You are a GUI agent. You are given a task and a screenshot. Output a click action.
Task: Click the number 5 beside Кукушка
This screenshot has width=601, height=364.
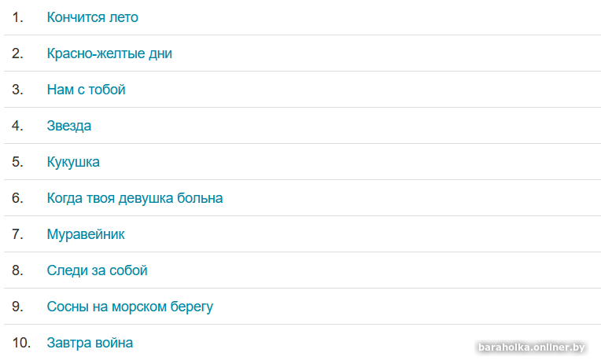(x=17, y=162)
